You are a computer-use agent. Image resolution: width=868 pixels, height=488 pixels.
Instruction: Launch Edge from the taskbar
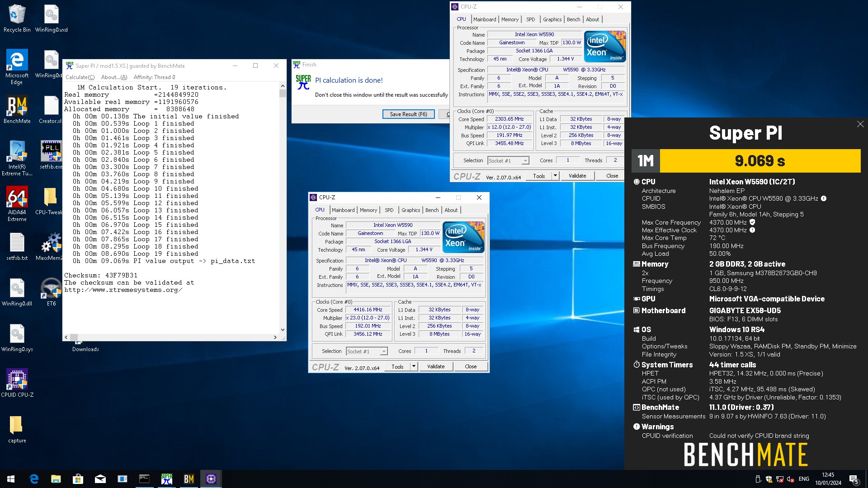(x=34, y=479)
